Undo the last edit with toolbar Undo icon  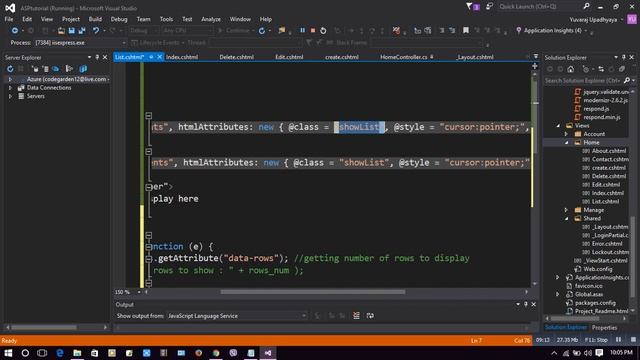click(96, 31)
